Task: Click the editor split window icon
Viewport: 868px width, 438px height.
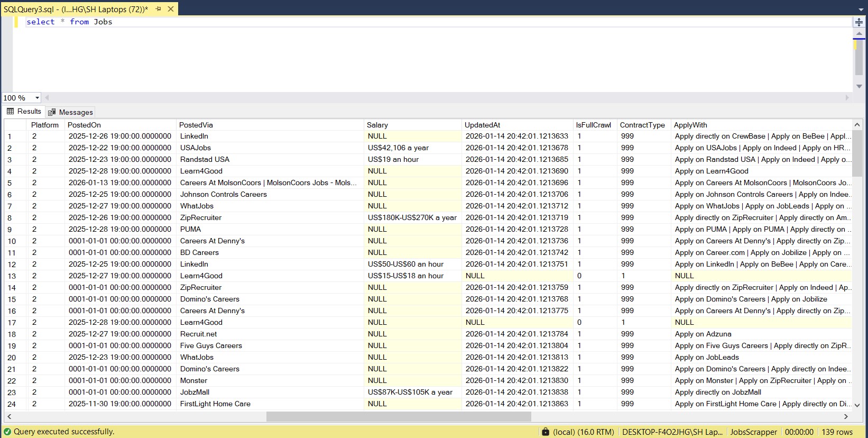Action: [859, 22]
